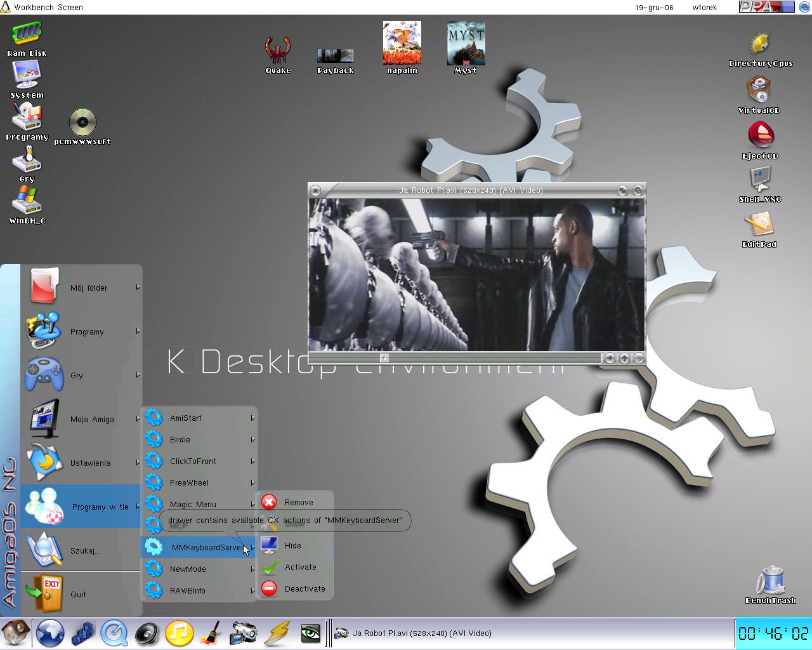Expand the Birdie submenu arrow

point(252,440)
